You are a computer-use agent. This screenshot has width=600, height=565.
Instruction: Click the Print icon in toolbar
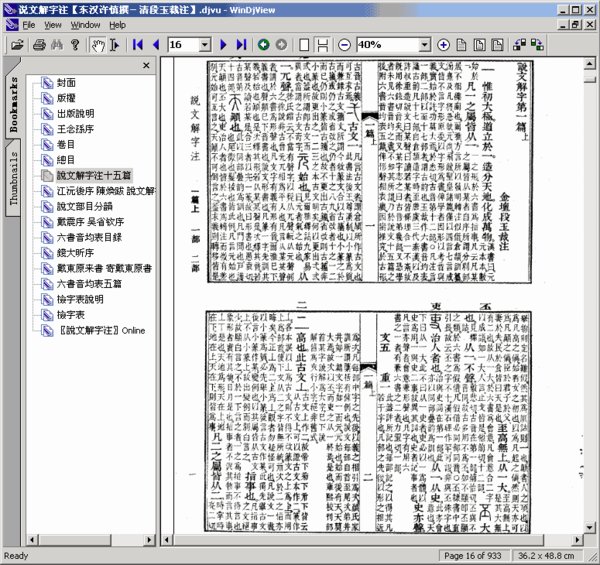(x=40, y=45)
